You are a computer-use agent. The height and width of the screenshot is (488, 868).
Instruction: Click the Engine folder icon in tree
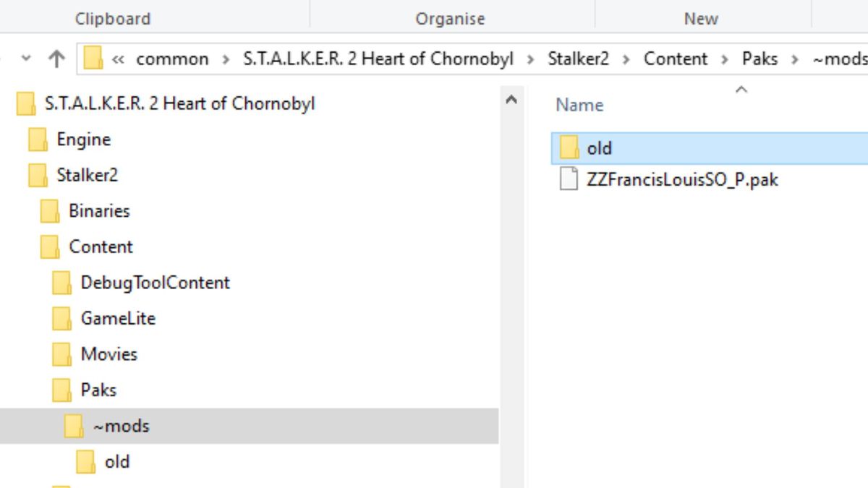click(x=38, y=140)
